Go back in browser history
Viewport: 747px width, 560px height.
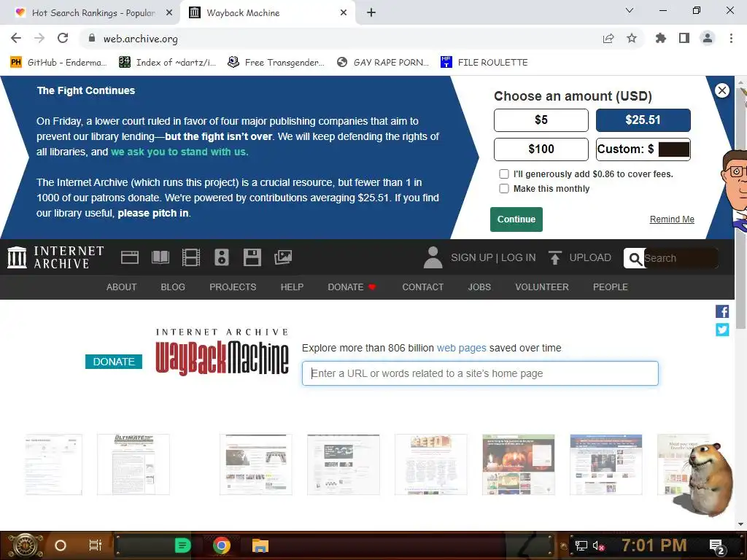click(16, 38)
